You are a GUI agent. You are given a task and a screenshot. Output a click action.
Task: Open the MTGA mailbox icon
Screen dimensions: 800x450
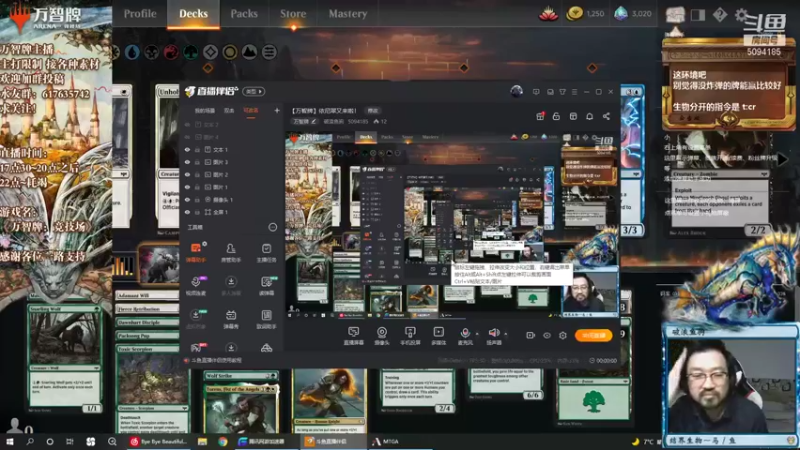click(675, 14)
